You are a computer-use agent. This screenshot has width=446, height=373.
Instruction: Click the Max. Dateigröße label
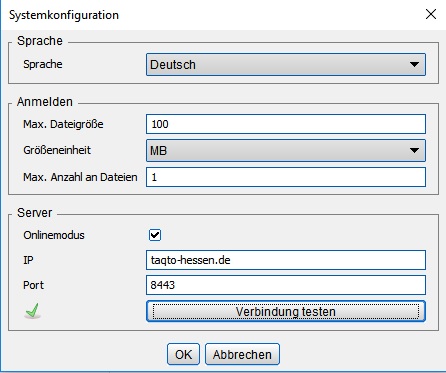tap(63, 124)
